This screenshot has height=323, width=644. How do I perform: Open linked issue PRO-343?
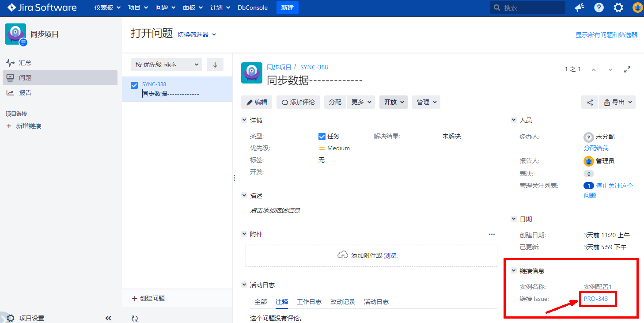[x=595, y=299]
